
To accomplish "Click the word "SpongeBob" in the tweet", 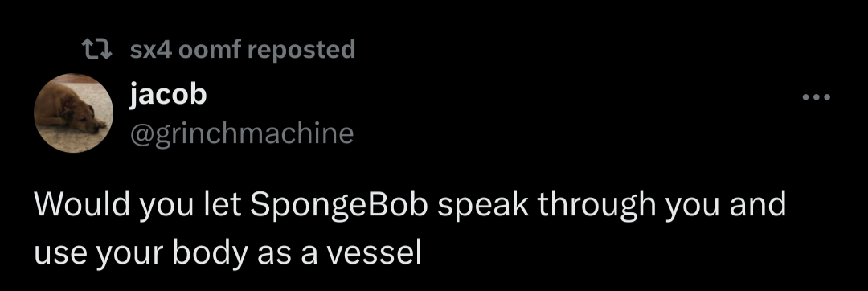I will pyautogui.click(x=339, y=205).
